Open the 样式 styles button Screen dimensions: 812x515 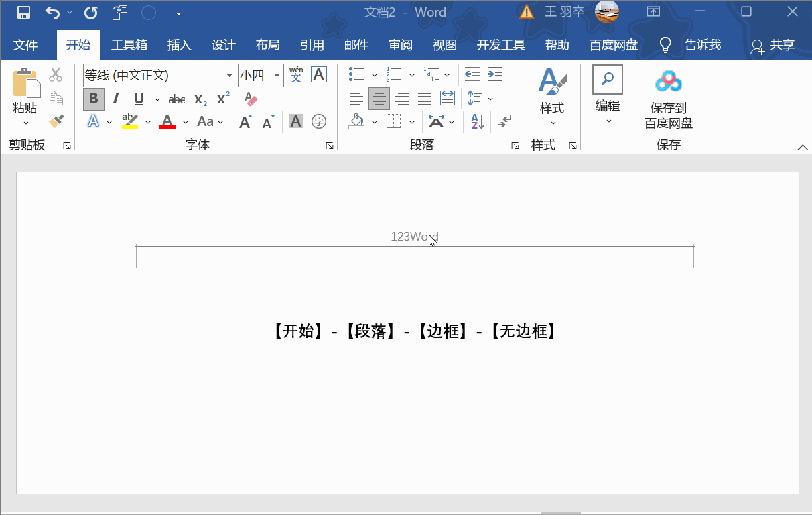pyautogui.click(x=552, y=97)
